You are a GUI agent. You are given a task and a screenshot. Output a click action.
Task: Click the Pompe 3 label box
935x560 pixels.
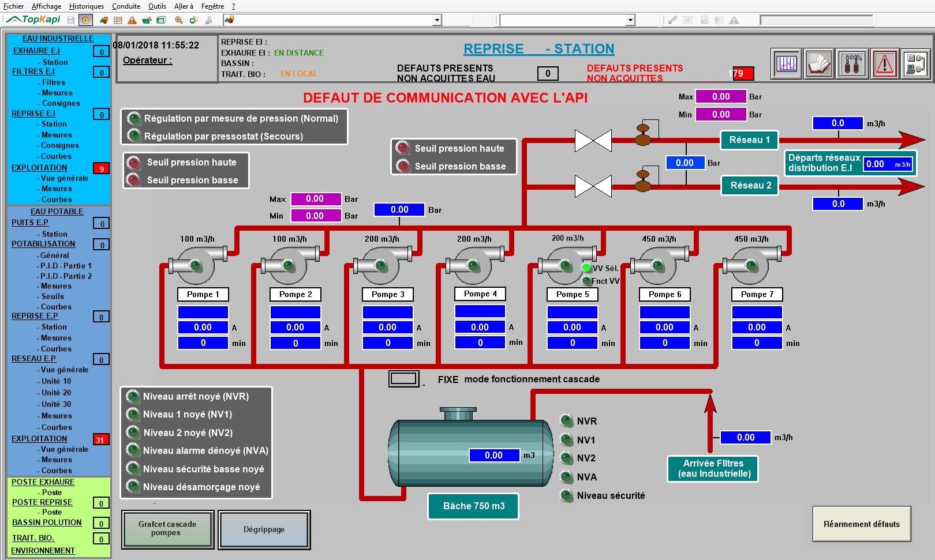[388, 294]
